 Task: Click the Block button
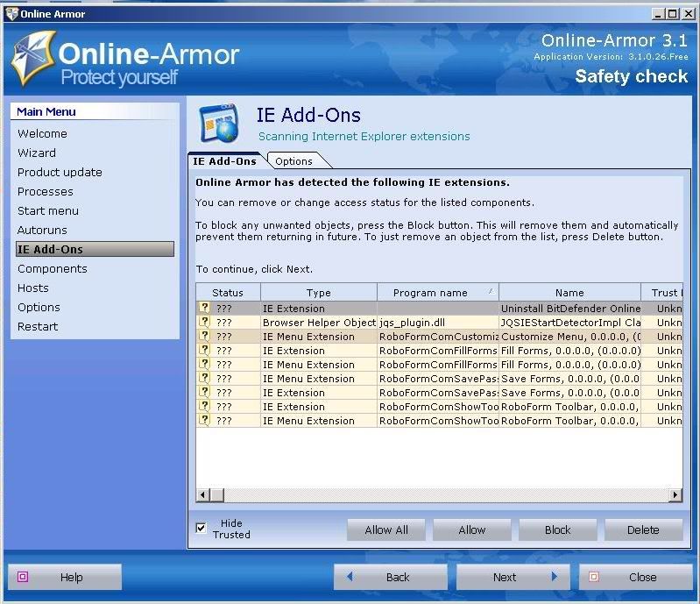pos(557,529)
